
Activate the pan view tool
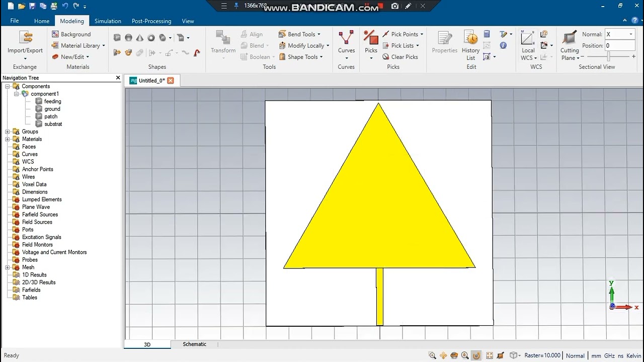coord(443,355)
